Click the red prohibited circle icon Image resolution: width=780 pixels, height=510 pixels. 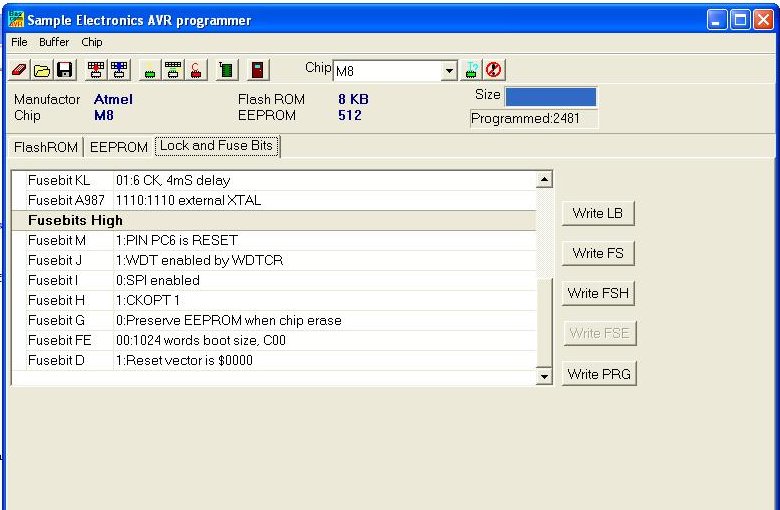[493, 70]
